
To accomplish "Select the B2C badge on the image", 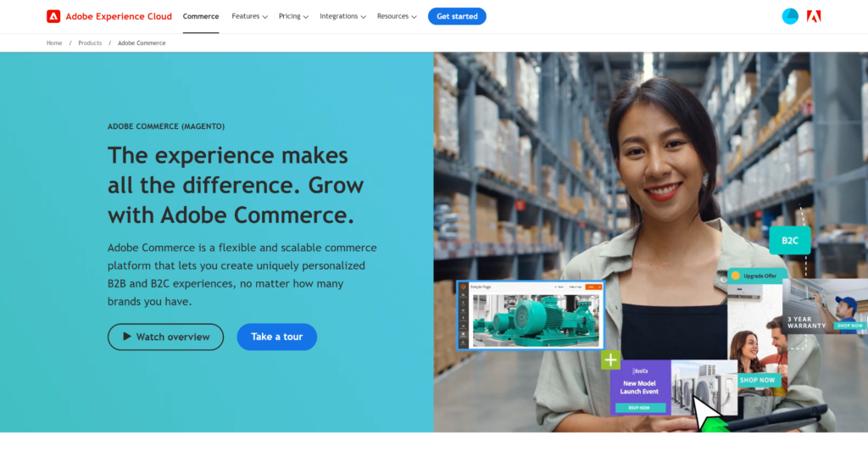I will 790,240.
